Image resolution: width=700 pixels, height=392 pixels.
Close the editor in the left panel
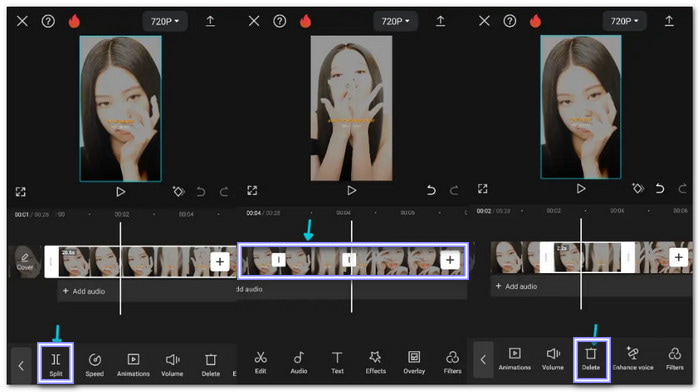point(22,21)
